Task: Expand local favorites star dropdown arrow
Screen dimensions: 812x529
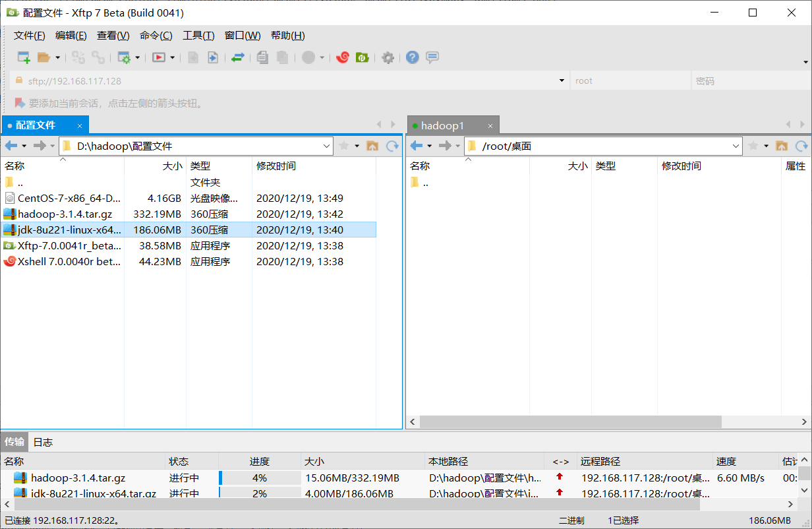Action: (357, 146)
